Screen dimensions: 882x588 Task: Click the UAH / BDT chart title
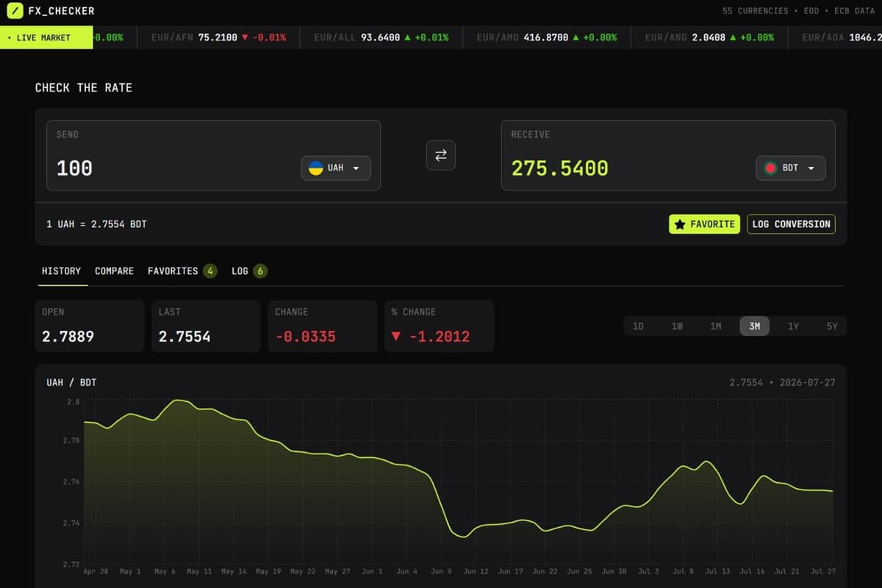(71, 383)
